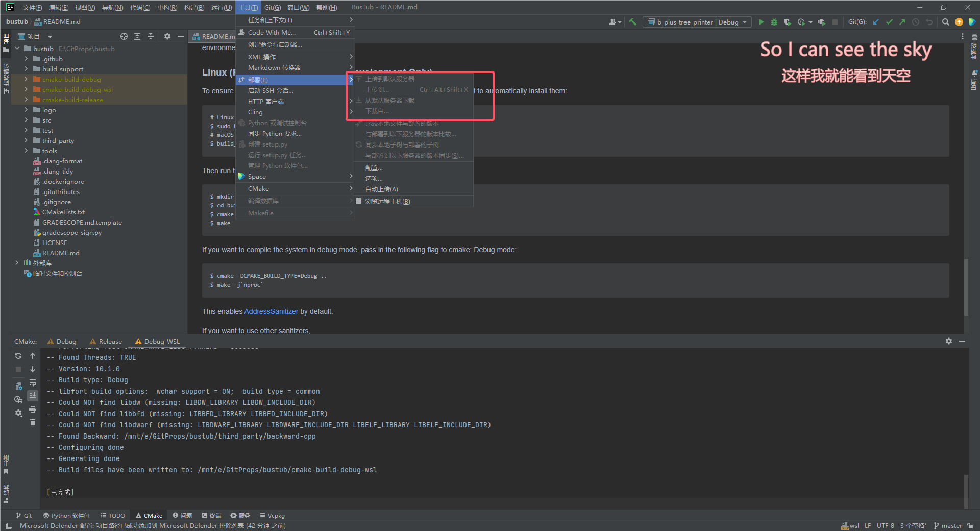Switch to Release CMake tab
Viewport: 980px width, 531px height.
pos(106,341)
